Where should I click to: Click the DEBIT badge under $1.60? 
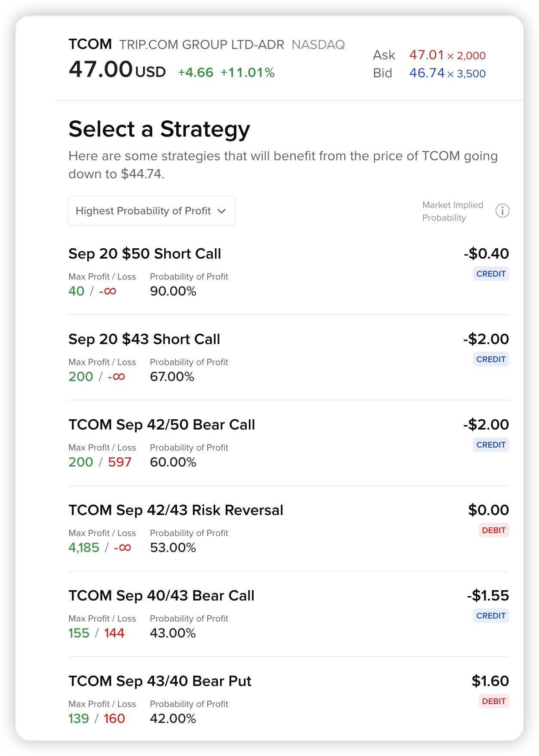point(494,701)
